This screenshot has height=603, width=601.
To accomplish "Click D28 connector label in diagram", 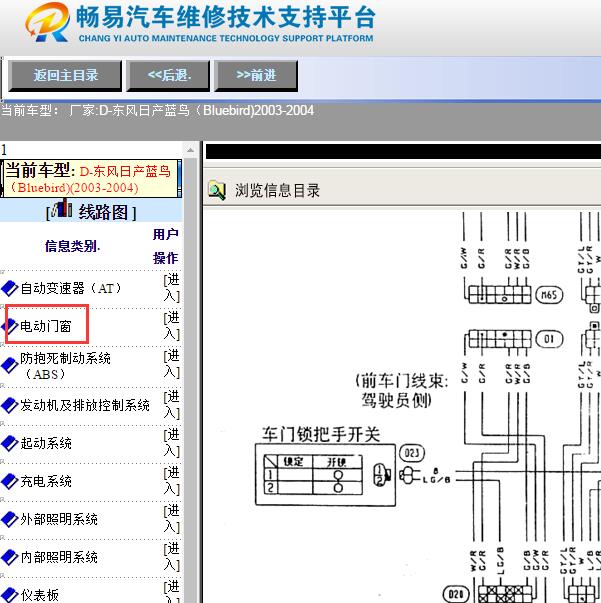I will coord(456,594).
